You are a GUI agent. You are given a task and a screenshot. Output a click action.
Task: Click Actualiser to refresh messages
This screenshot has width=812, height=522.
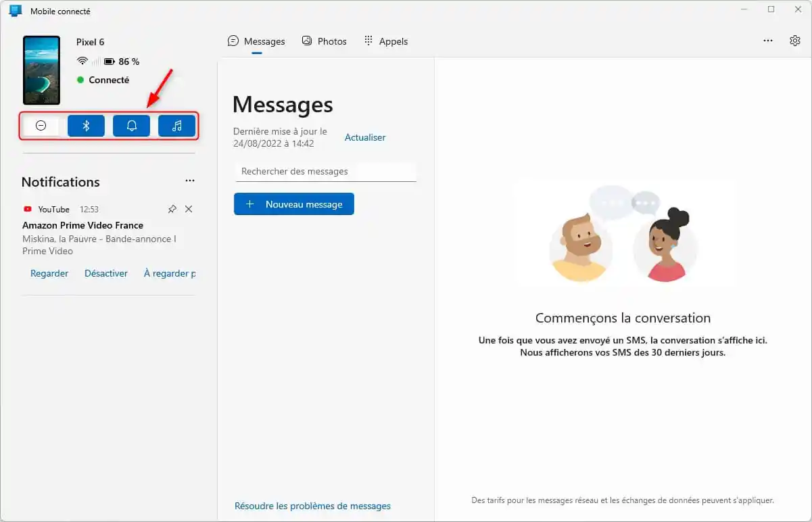[x=365, y=137]
